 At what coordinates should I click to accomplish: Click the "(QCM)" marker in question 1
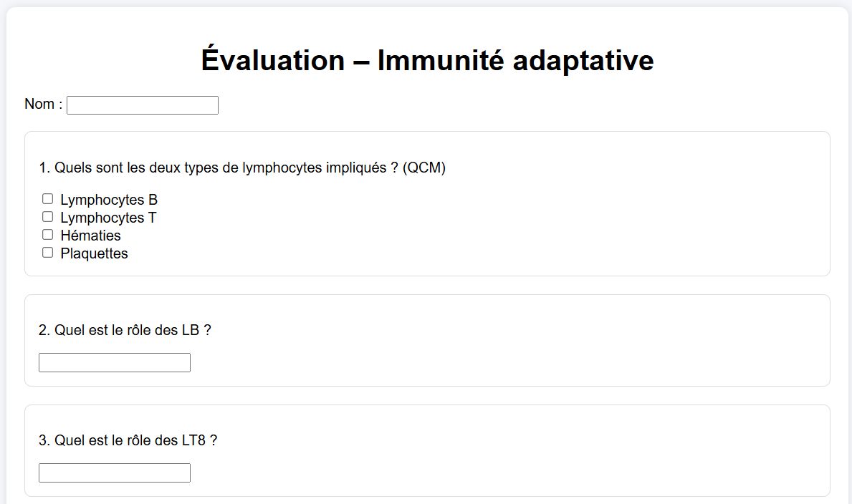click(x=424, y=168)
